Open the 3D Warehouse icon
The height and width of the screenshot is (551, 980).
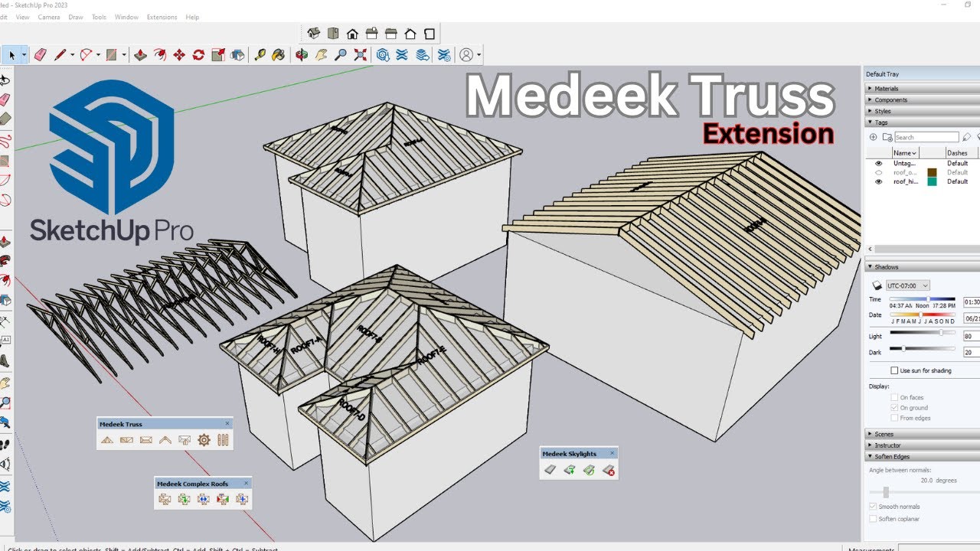tap(381, 55)
